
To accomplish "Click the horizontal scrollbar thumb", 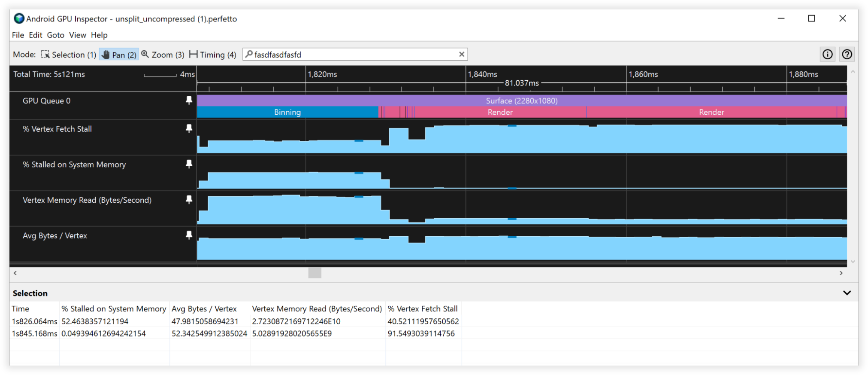I will (x=315, y=273).
